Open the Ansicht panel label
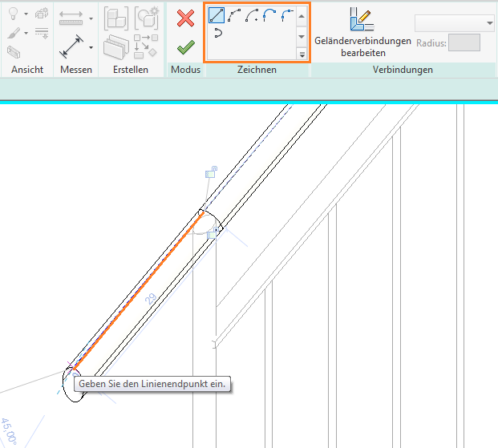Viewport: 498px width, 448px height. 26,71
